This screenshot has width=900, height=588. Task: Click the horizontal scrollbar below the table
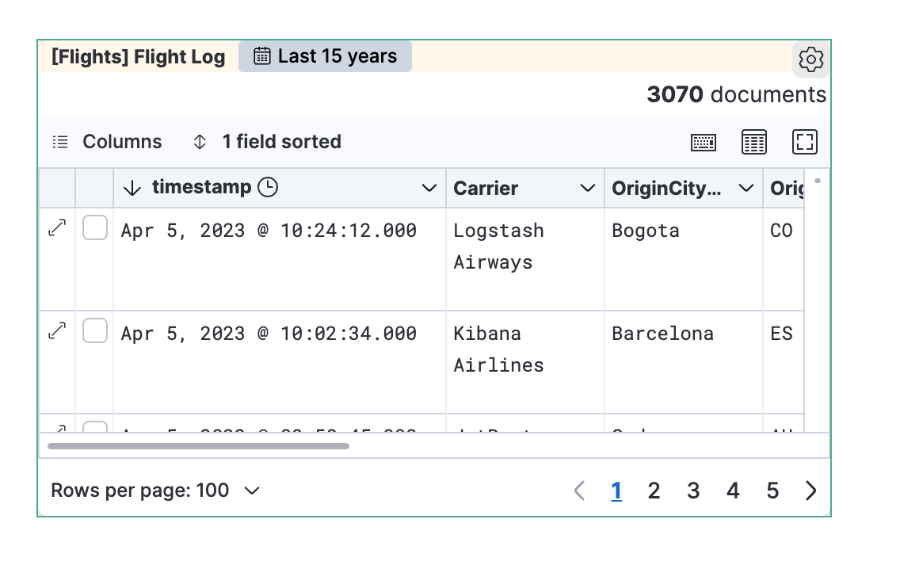[x=198, y=446]
